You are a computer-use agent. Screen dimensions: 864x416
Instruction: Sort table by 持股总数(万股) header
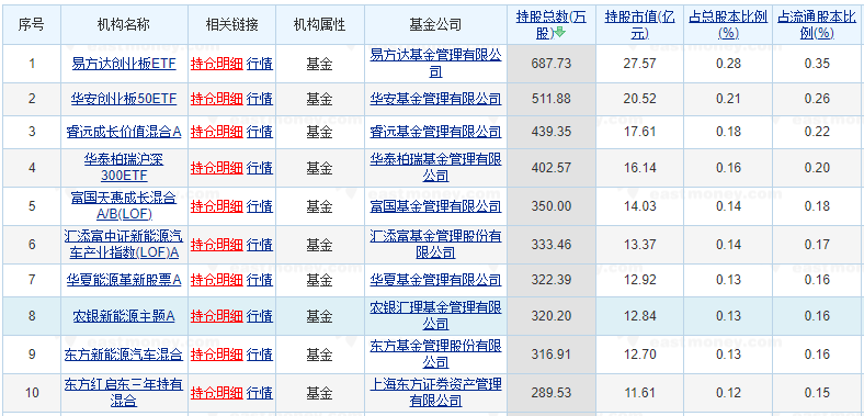pos(551,25)
